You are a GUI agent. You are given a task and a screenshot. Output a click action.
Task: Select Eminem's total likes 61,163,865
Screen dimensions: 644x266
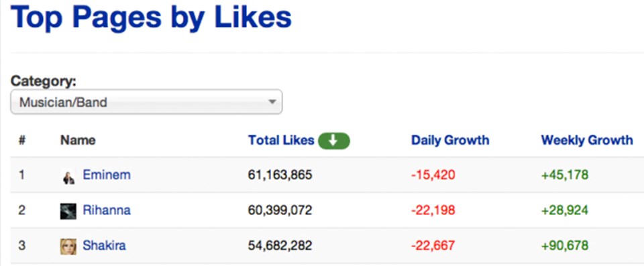coord(280,175)
